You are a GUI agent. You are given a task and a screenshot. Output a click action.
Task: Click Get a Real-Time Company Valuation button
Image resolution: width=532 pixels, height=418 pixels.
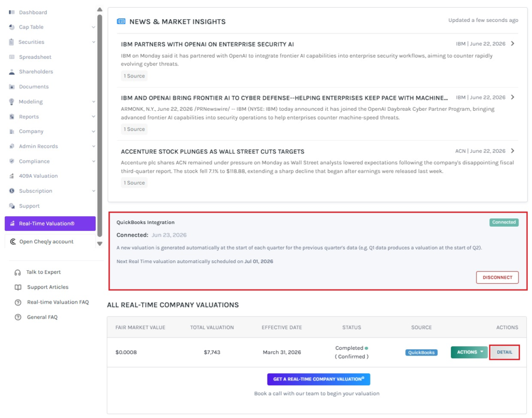tap(318, 380)
